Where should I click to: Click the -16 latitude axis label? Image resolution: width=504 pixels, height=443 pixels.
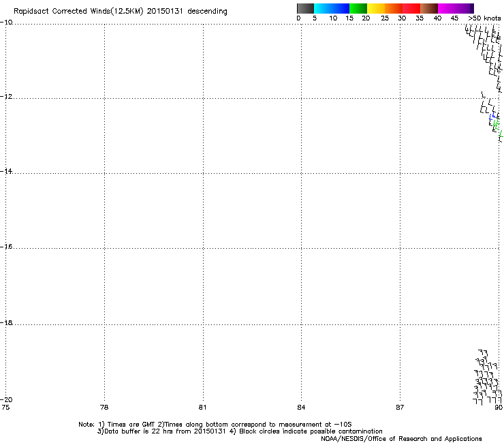[x=6, y=247]
